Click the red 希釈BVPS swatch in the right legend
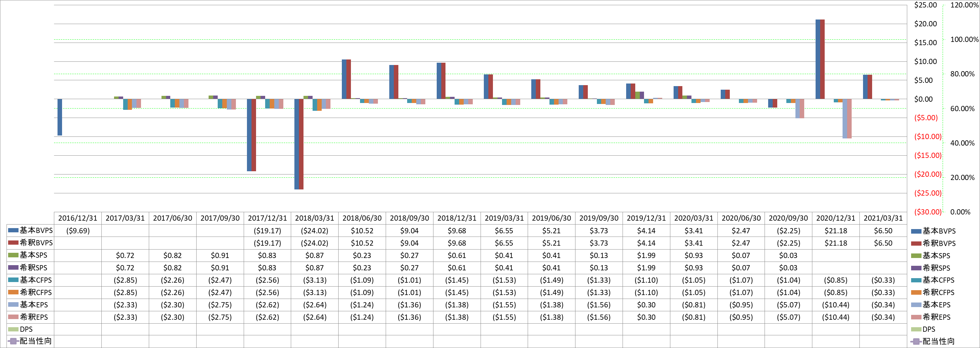Image resolution: width=980 pixels, height=348 pixels. click(x=916, y=243)
